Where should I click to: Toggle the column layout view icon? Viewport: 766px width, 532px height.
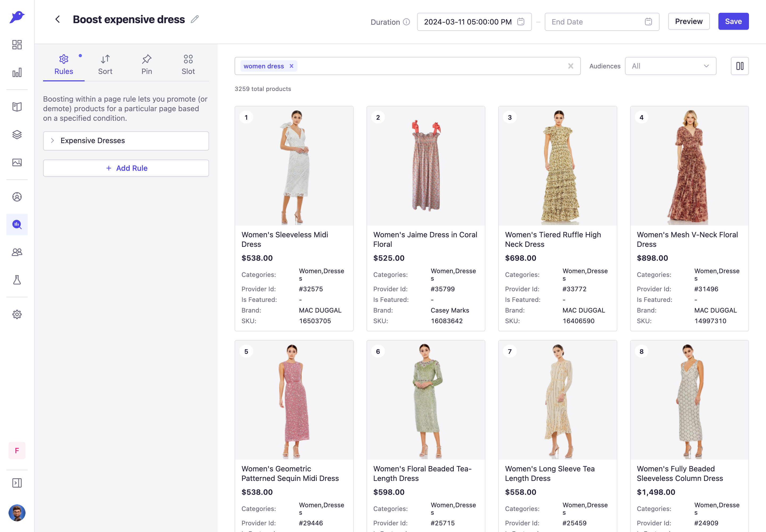(740, 66)
